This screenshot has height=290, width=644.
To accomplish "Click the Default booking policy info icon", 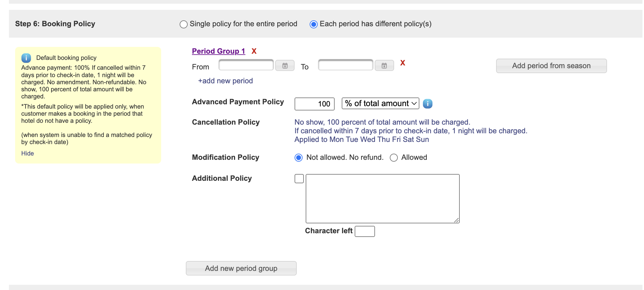I will click(26, 58).
